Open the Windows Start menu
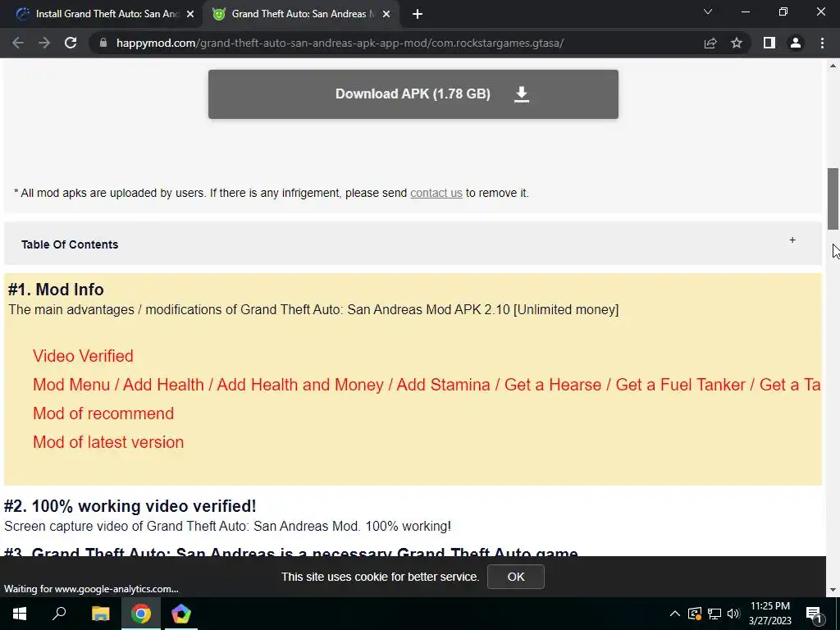The width and height of the screenshot is (840, 630). point(20,614)
